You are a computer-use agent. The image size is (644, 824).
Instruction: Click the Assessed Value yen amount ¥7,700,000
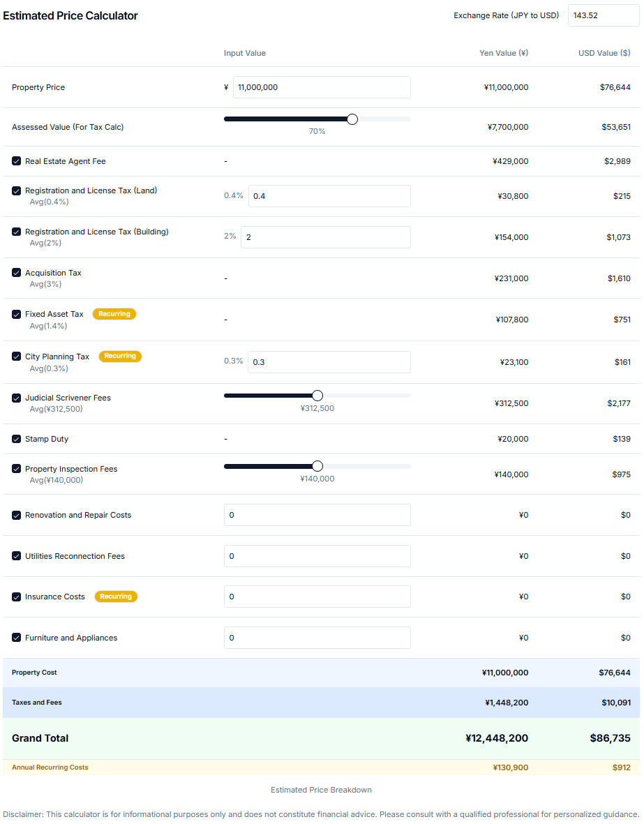click(508, 127)
